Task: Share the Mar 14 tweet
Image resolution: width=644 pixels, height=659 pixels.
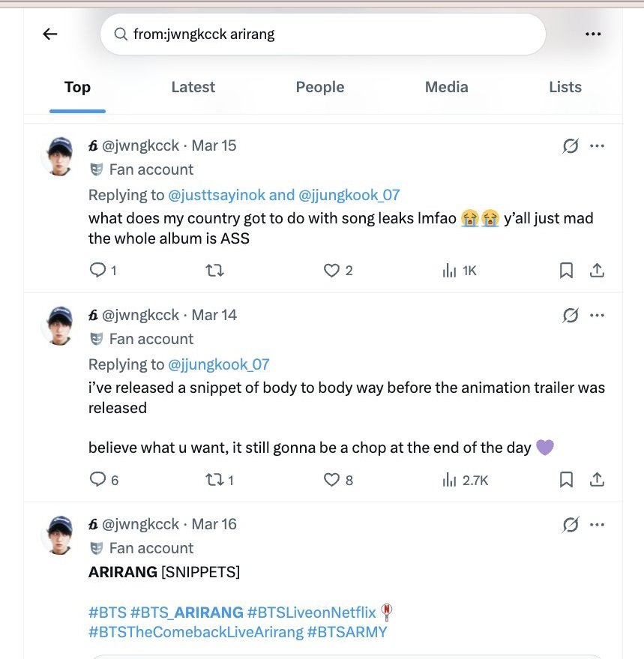Action: point(597,479)
